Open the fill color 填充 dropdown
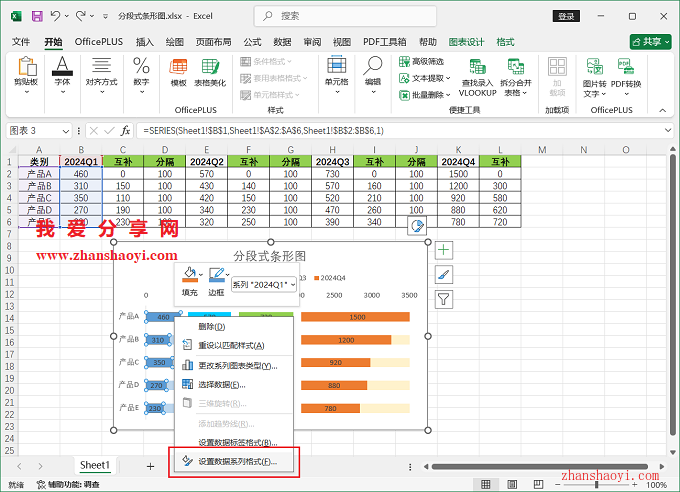 click(201, 273)
